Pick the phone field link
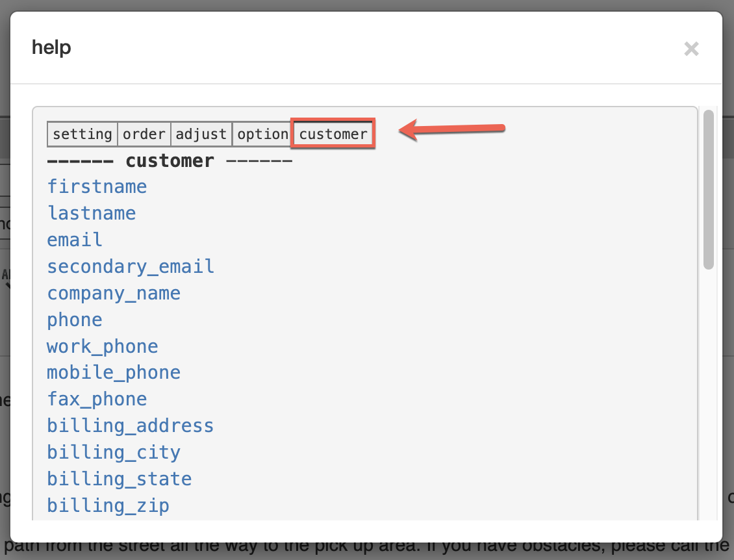 click(75, 320)
